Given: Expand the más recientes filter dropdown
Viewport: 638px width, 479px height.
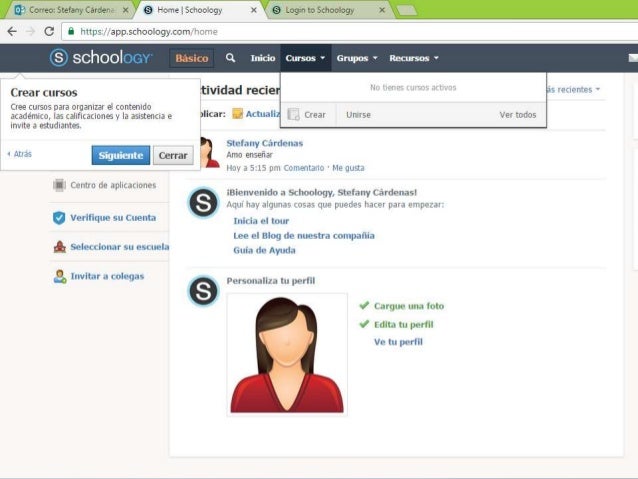Looking at the screenshot, I should point(573,89).
